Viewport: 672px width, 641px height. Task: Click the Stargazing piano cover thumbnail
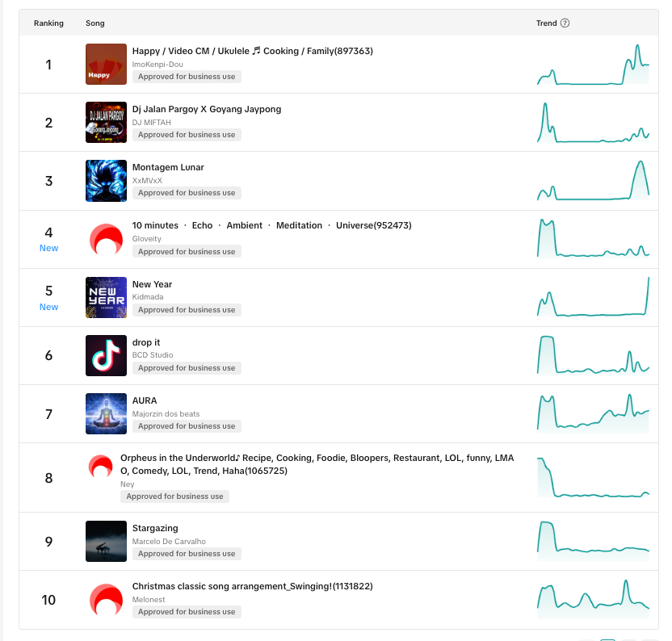click(106, 541)
